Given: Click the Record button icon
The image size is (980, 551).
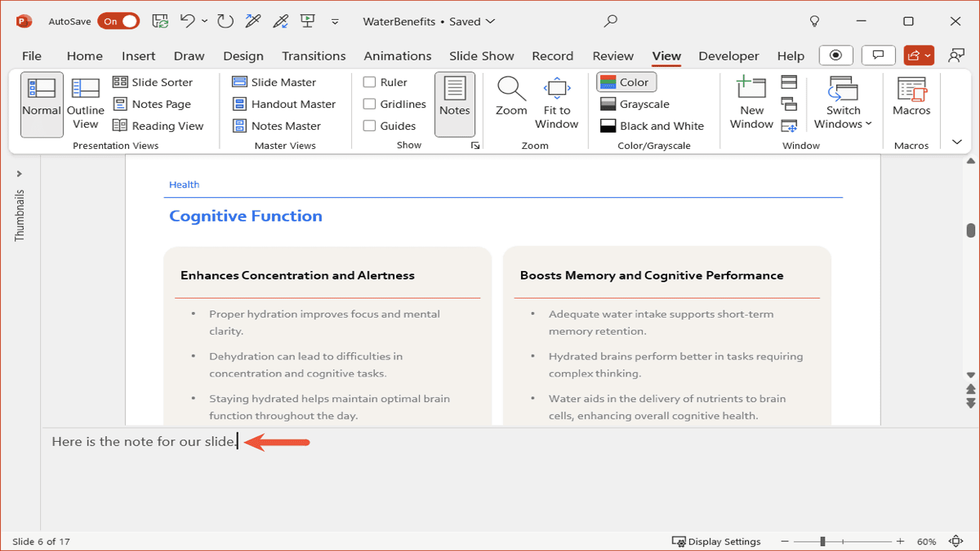Looking at the screenshot, I should [836, 56].
